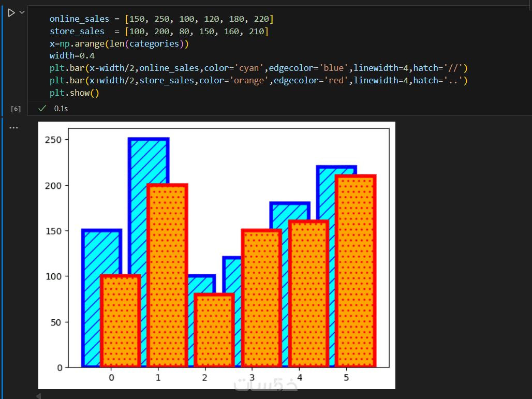The width and height of the screenshot is (532, 399).
Task: Click the online_sales code line
Action: pyautogui.click(x=161, y=19)
